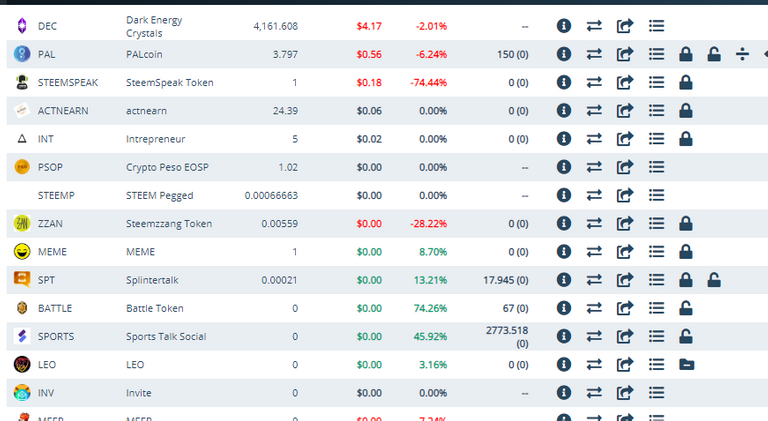Open info for the BATTLE token
This screenshot has height=421, width=768.
pos(564,308)
